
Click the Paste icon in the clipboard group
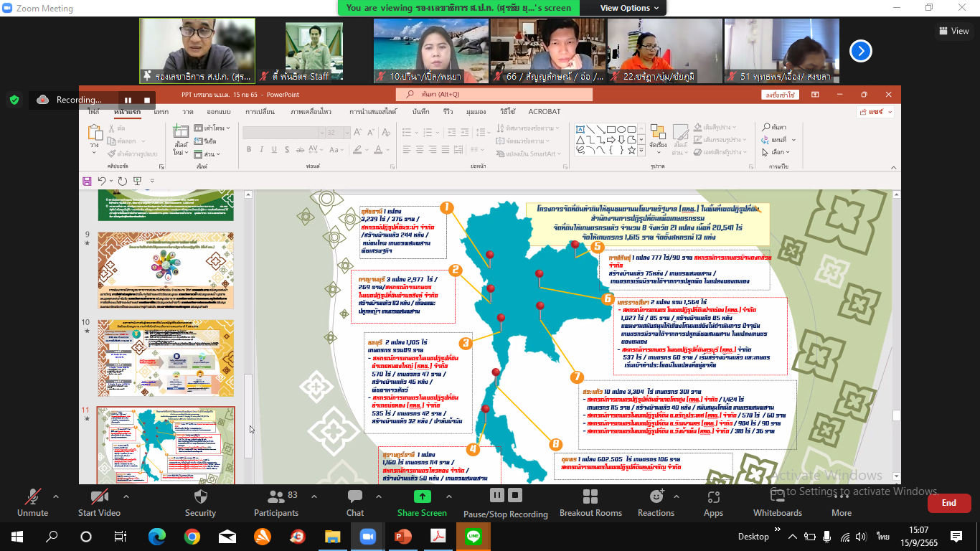(x=95, y=132)
